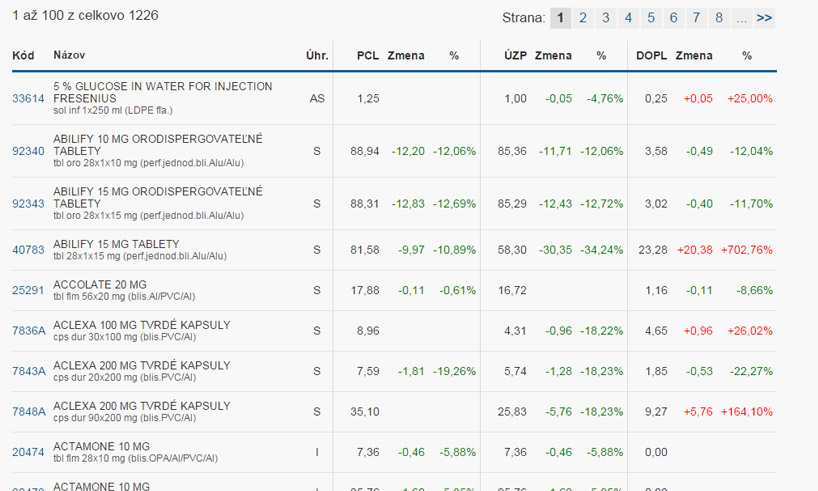Click the ÚZP column header
Viewport: 818px width, 491px height.
(515, 55)
